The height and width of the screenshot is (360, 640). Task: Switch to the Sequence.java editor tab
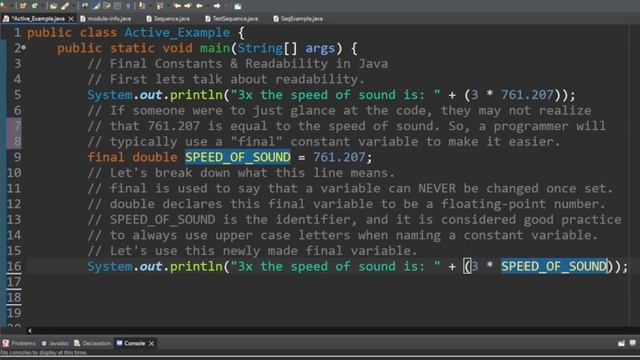click(168, 19)
